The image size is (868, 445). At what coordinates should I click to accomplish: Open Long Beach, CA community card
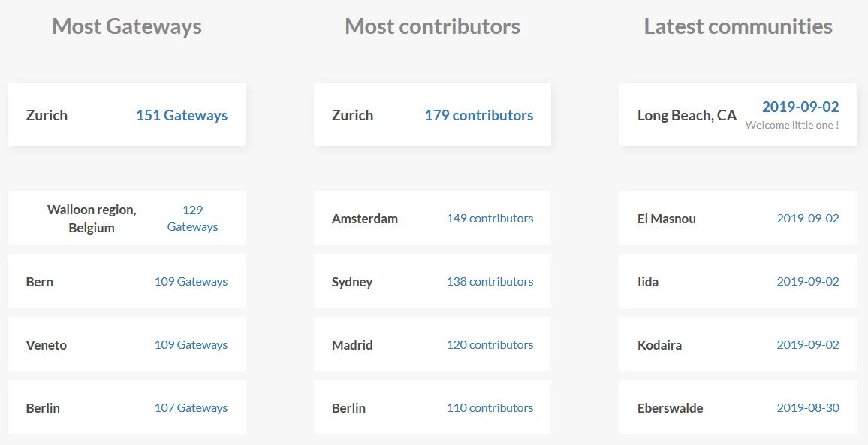pyautogui.click(x=738, y=115)
